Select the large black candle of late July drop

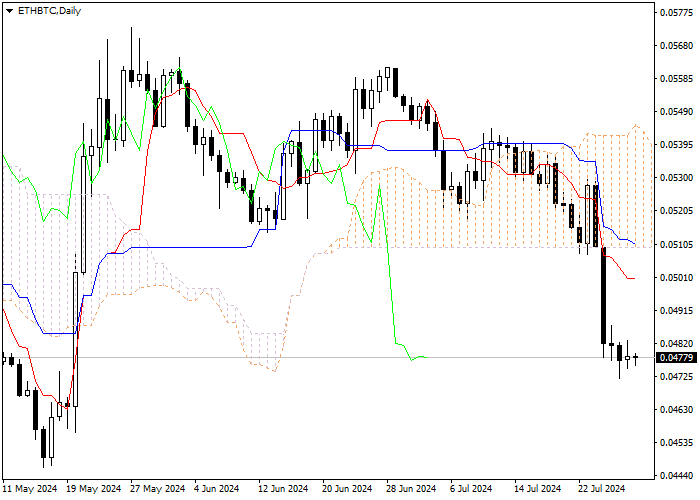point(603,295)
